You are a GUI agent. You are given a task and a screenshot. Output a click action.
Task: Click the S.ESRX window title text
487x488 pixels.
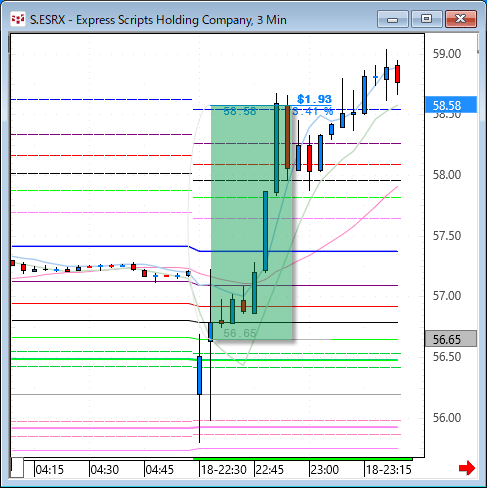pyautogui.click(x=158, y=20)
